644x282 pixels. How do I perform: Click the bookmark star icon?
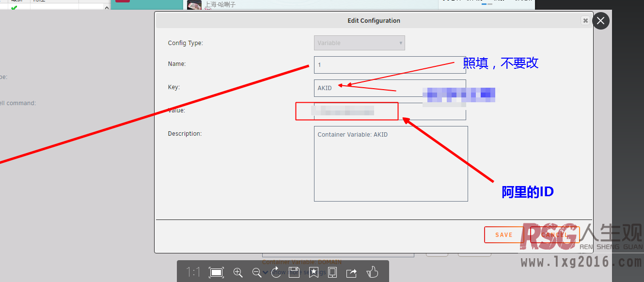pos(313,272)
